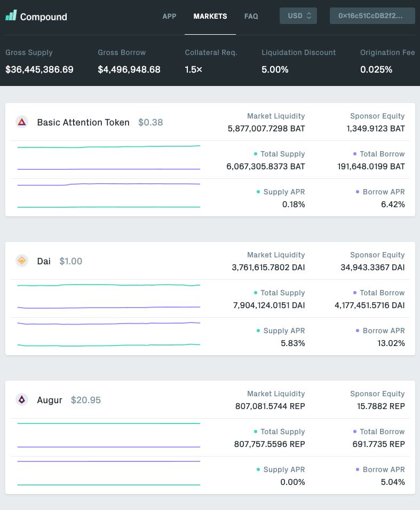Select the Augur market name

click(x=50, y=400)
